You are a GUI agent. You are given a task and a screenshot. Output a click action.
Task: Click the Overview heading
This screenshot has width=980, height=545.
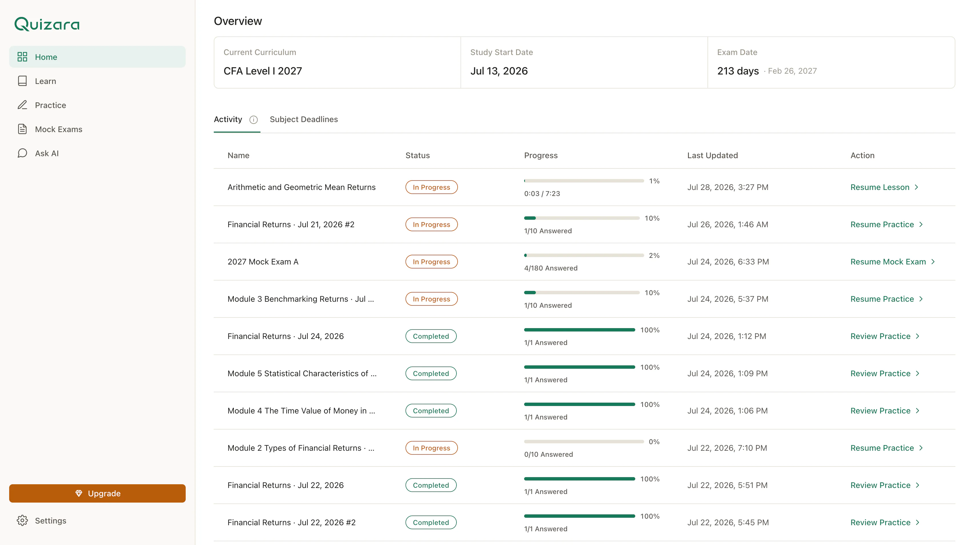point(238,21)
